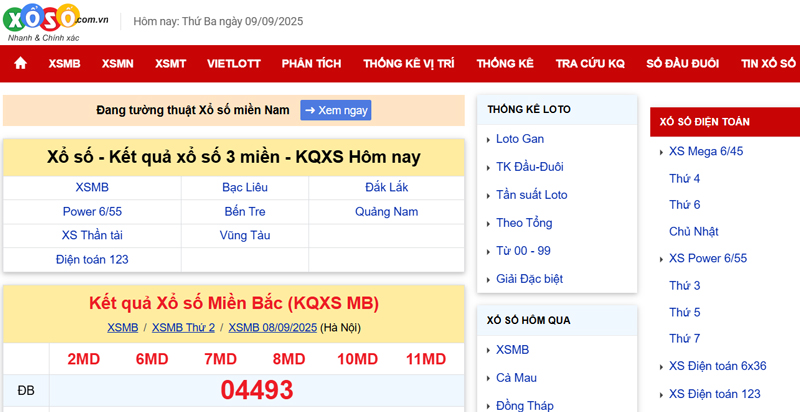Select VIETLOTT in the navigation bar
This screenshot has height=412, width=800.
pyautogui.click(x=234, y=64)
